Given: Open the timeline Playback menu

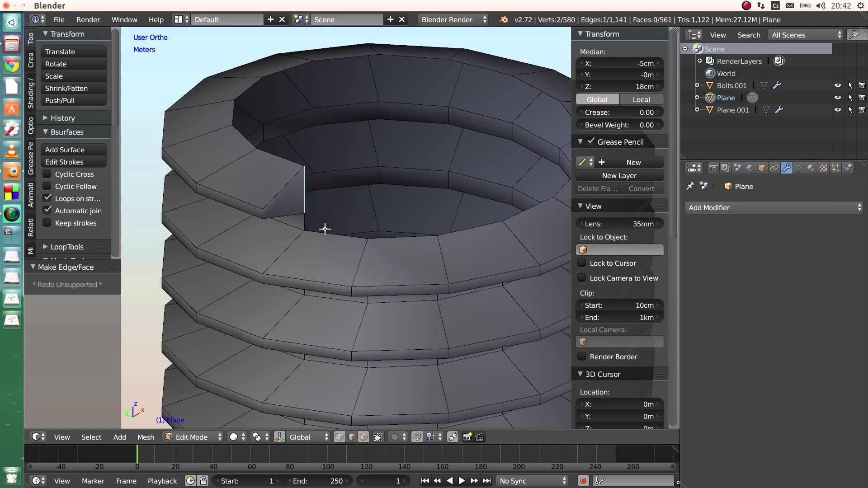Looking at the screenshot, I should [162, 481].
